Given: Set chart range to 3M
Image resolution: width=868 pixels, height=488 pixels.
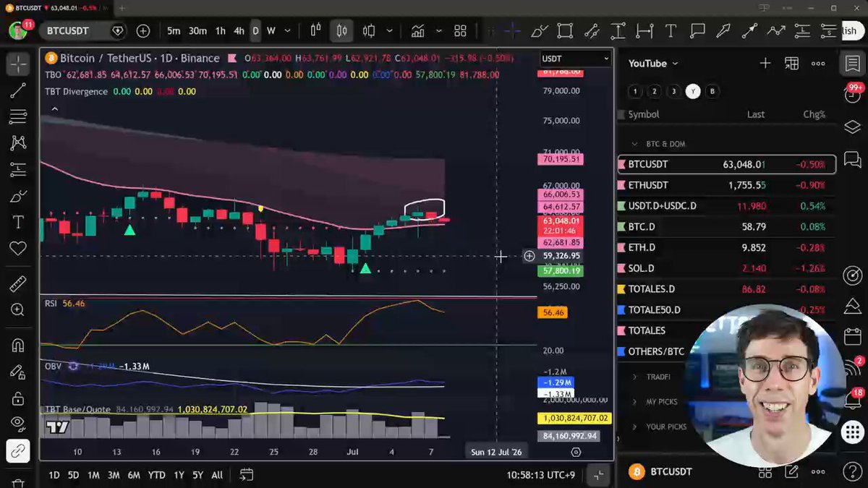Looking at the screenshot, I should click(114, 475).
